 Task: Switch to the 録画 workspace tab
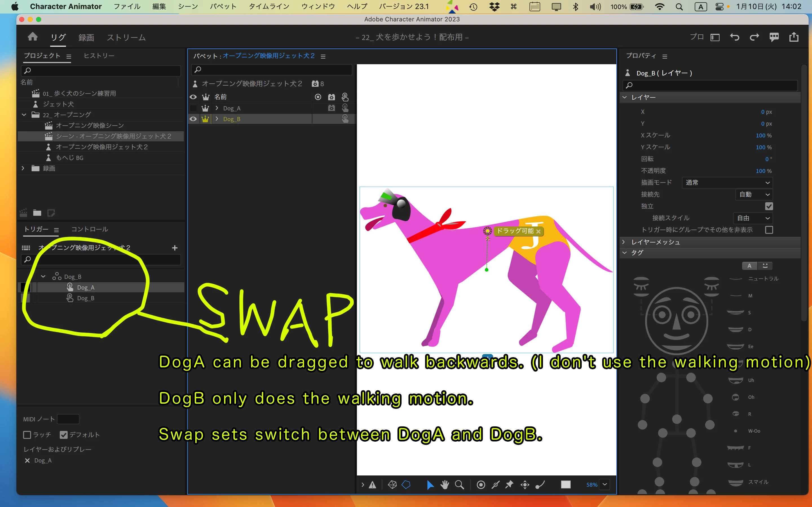coord(86,37)
